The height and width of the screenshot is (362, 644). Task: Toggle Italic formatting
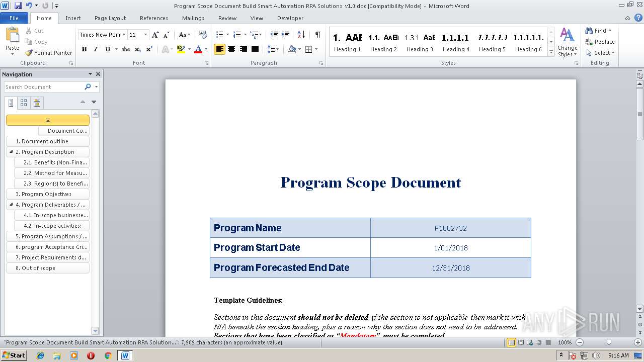pyautogui.click(x=96, y=49)
